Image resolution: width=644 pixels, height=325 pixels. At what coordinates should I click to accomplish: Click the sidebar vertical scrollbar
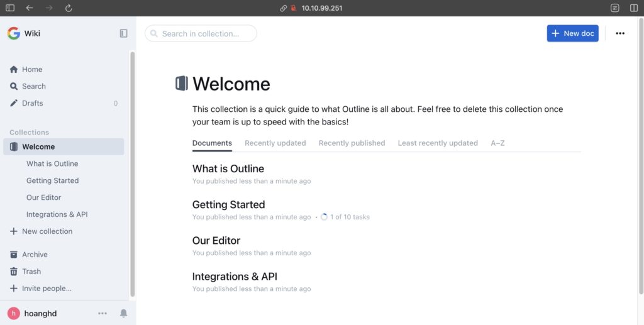132,174
